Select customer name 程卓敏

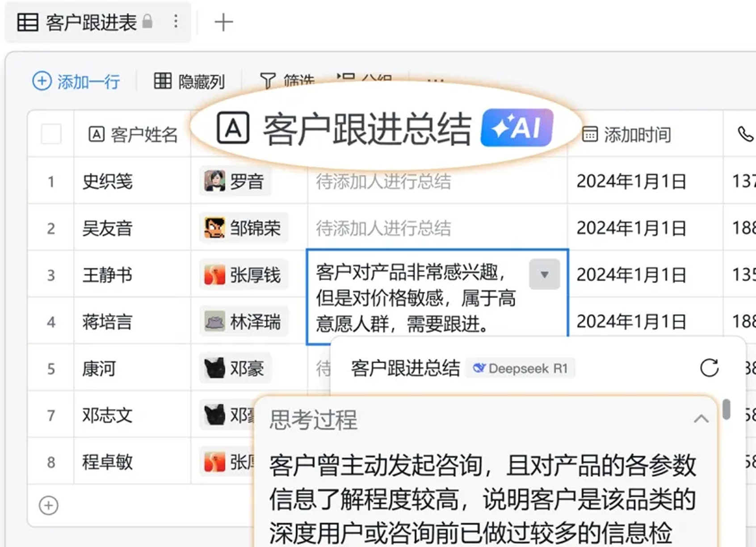108,462
